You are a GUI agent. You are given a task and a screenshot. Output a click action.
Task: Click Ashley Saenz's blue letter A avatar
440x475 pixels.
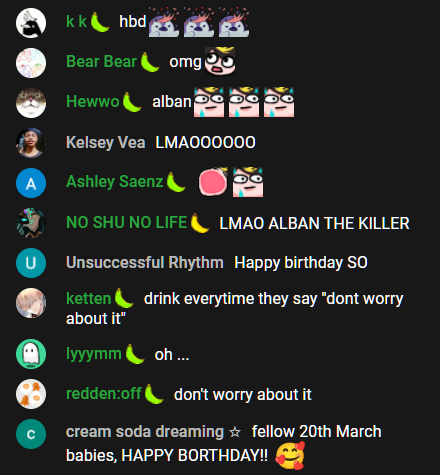pyautogui.click(x=31, y=183)
